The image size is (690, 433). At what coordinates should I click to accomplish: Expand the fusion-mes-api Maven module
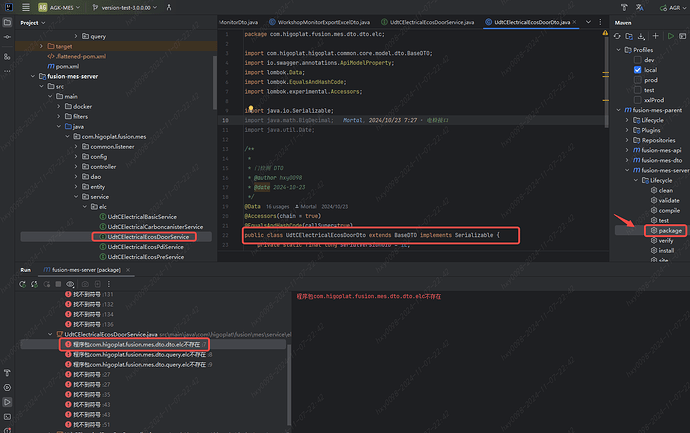click(x=627, y=150)
